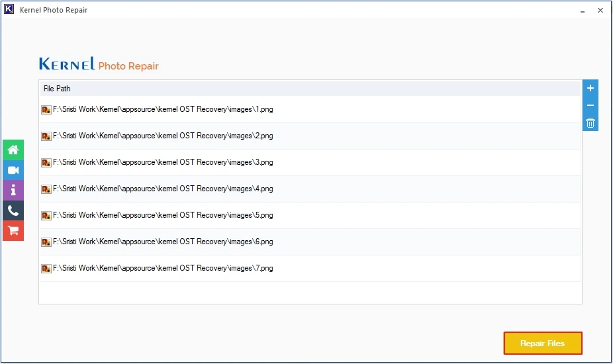Select the file path ending in 1.png
Image resolution: width=613 pixels, height=364 pixels.
[x=163, y=109]
